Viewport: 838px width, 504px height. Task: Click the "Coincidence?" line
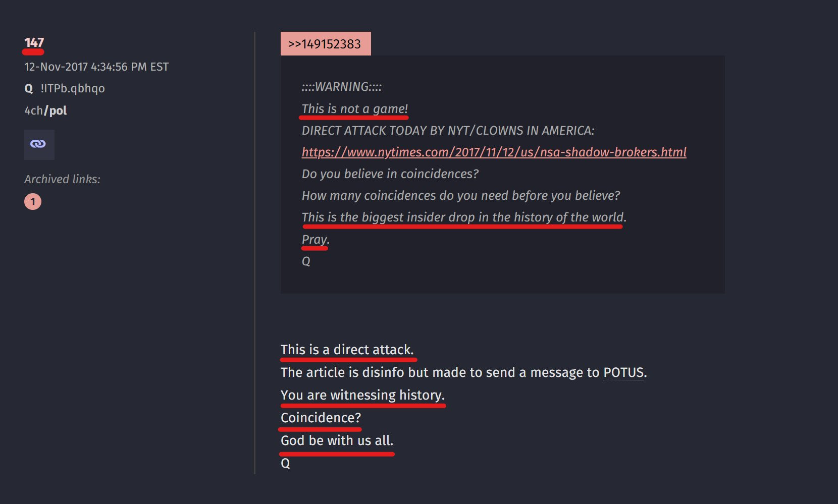(x=321, y=418)
